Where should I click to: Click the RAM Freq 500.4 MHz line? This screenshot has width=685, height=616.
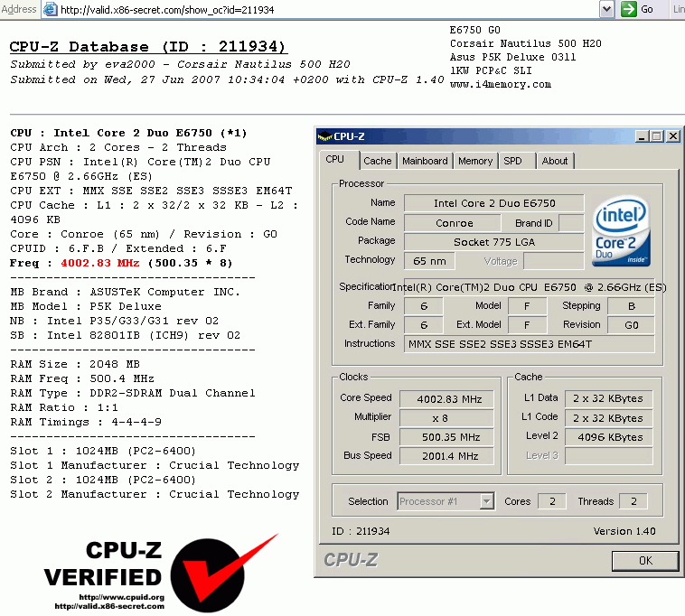(x=82, y=378)
